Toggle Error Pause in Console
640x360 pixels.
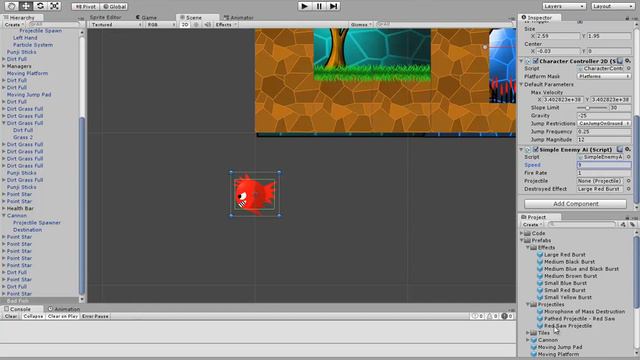(x=95, y=316)
